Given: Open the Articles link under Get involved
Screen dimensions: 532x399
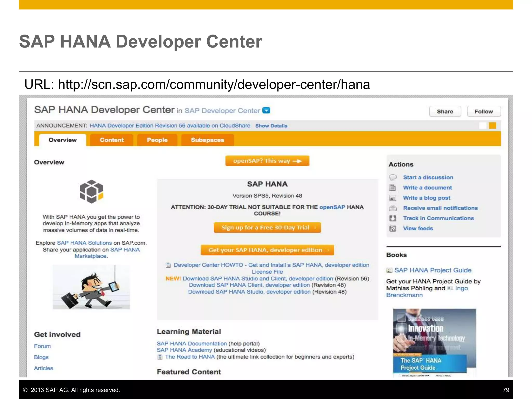Looking at the screenshot, I should click(x=43, y=368).
